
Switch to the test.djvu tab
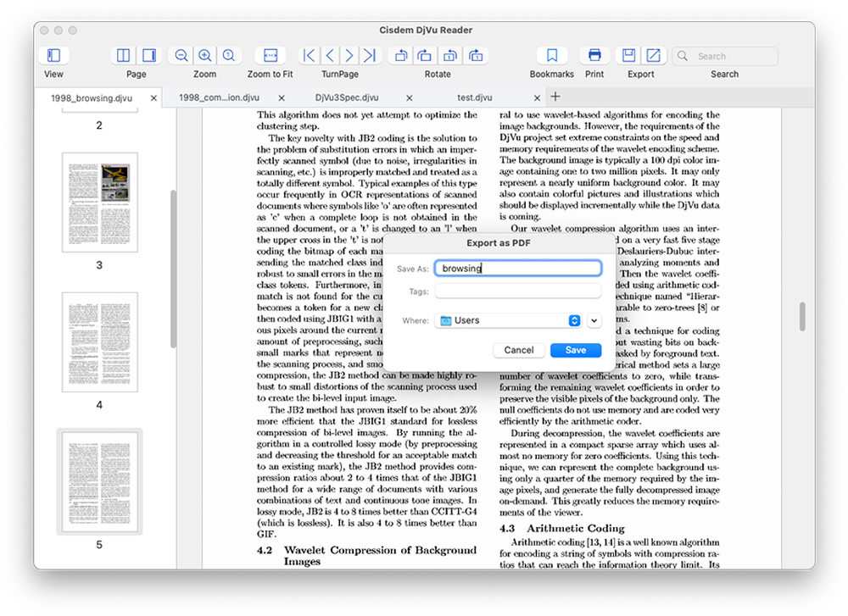(x=474, y=97)
